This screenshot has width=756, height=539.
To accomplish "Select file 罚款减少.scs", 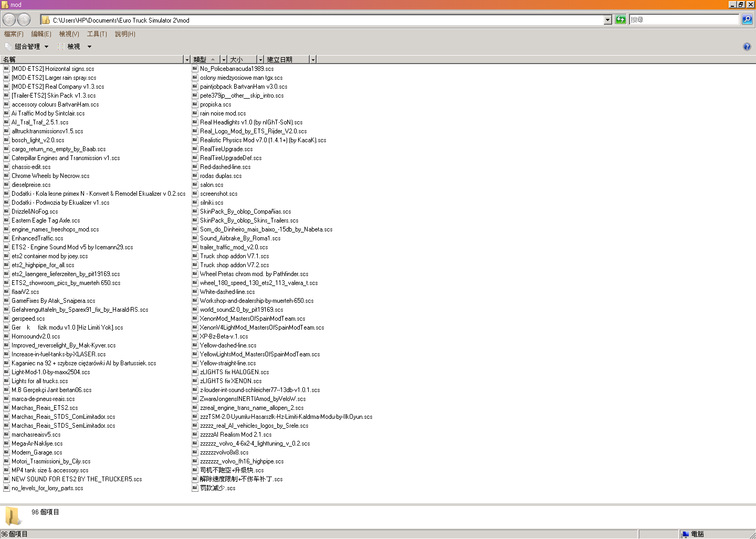I will (218, 488).
